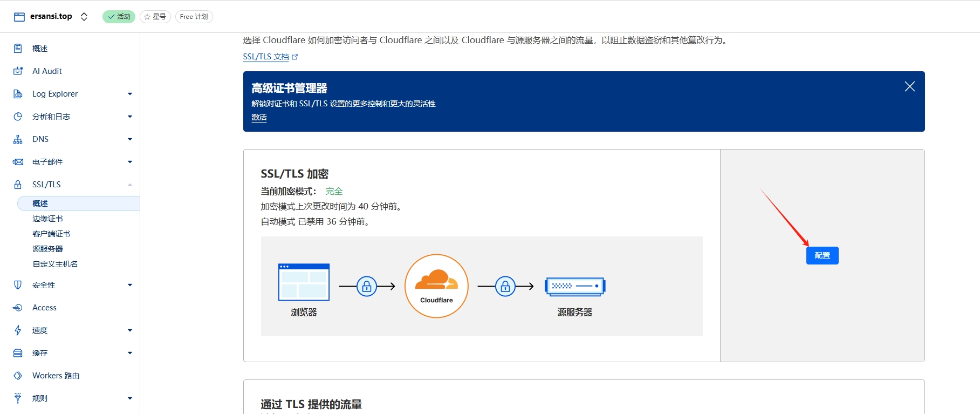980x414 pixels.
Task: Click the DNS network icon
Action: click(x=18, y=139)
